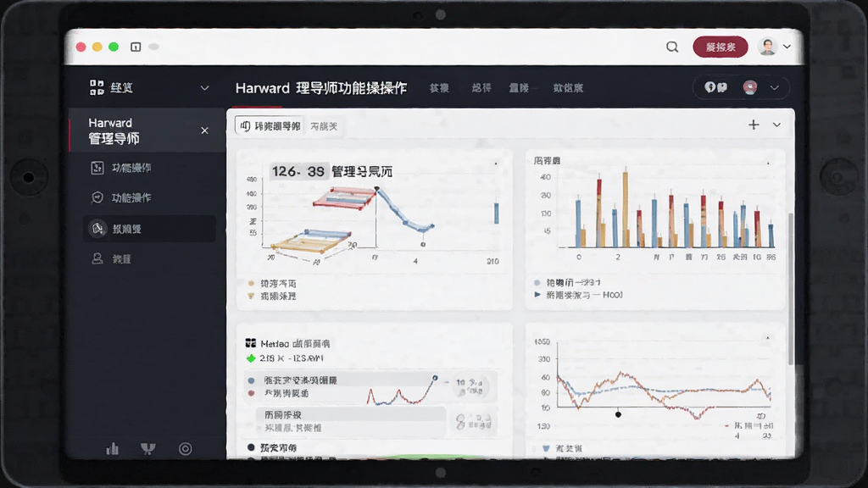Click the target circle icon at sidebar bottom
The height and width of the screenshot is (488, 868).
coord(186,449)
